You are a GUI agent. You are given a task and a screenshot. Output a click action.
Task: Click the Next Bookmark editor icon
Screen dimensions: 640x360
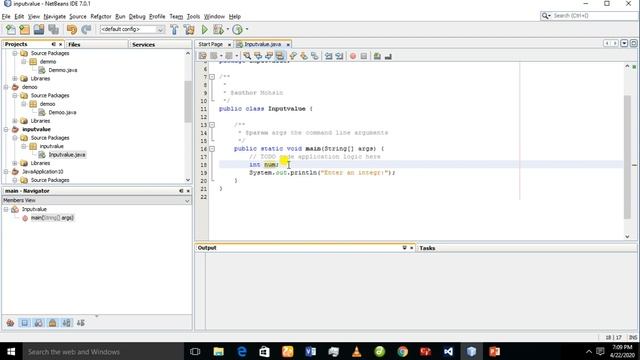coord(304,56)
